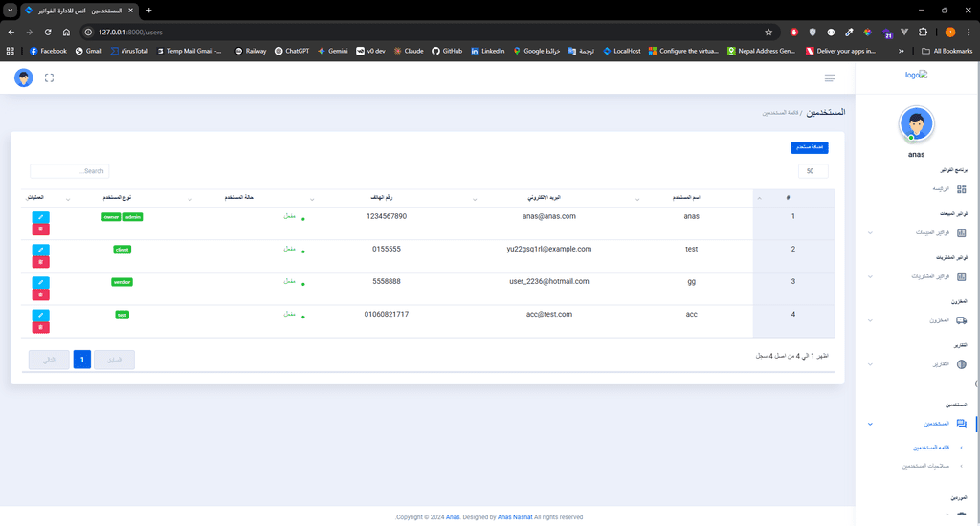Go to pagination page 1

[82, 360]
